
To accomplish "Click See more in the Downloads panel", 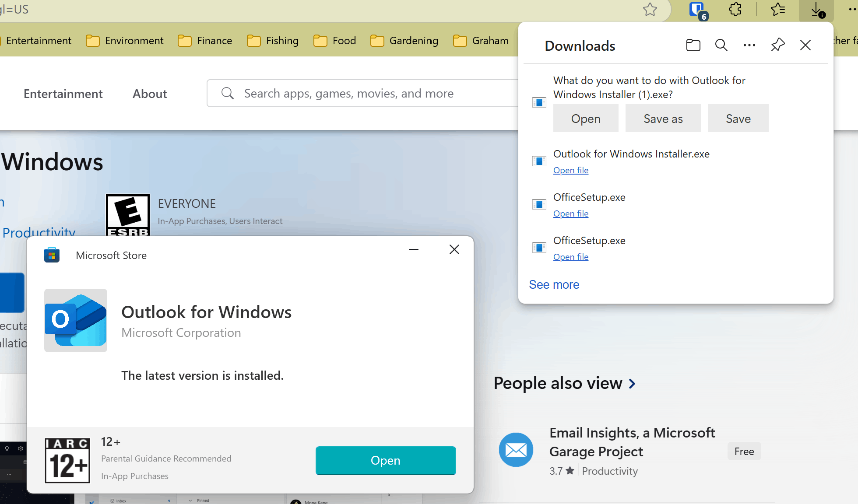I will tap(554, 284).
